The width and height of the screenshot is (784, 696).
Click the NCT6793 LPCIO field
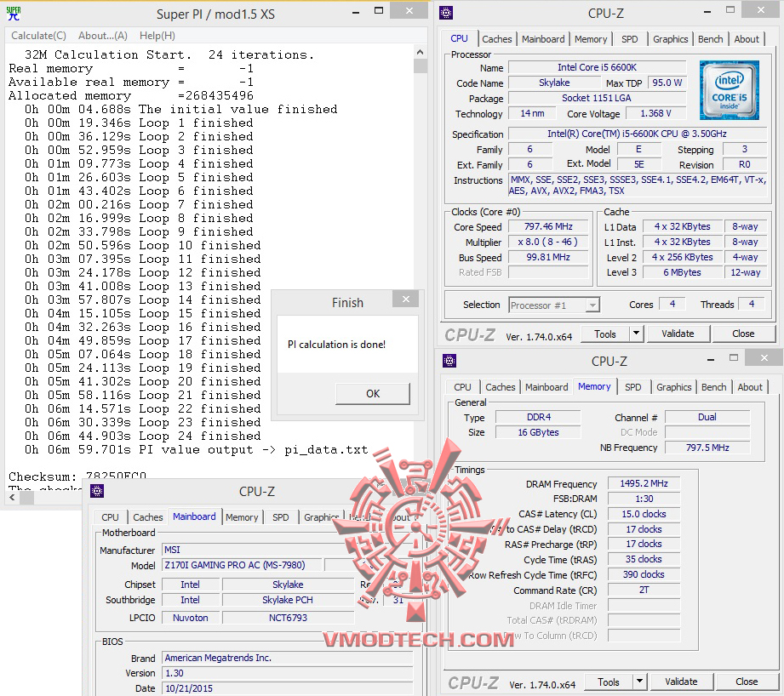point(288,618)
